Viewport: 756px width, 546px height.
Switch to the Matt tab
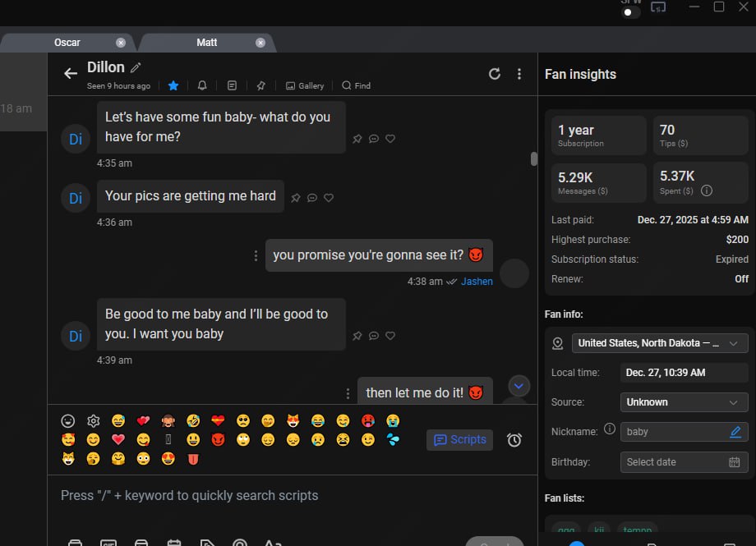(206, 43)
